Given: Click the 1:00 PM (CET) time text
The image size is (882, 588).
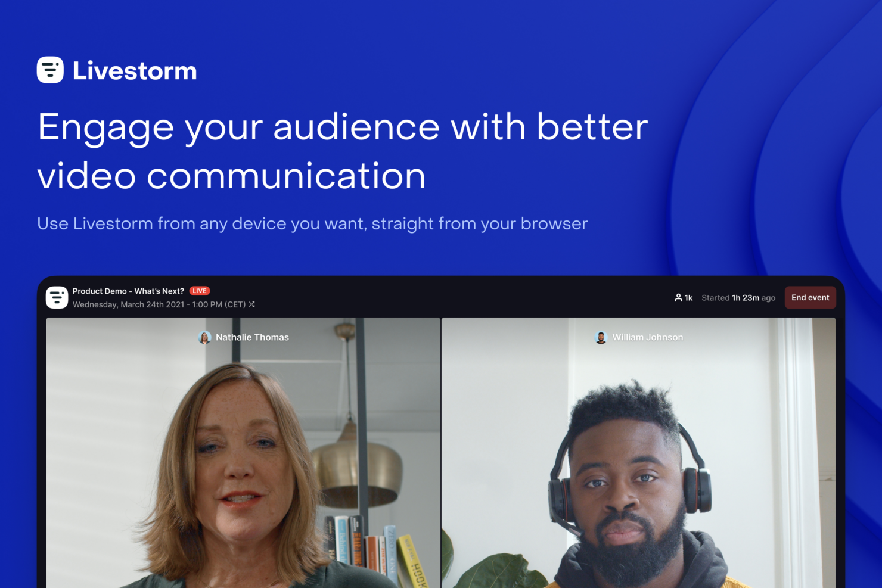Looking at the screenshot, I should [x=219, y=304].
